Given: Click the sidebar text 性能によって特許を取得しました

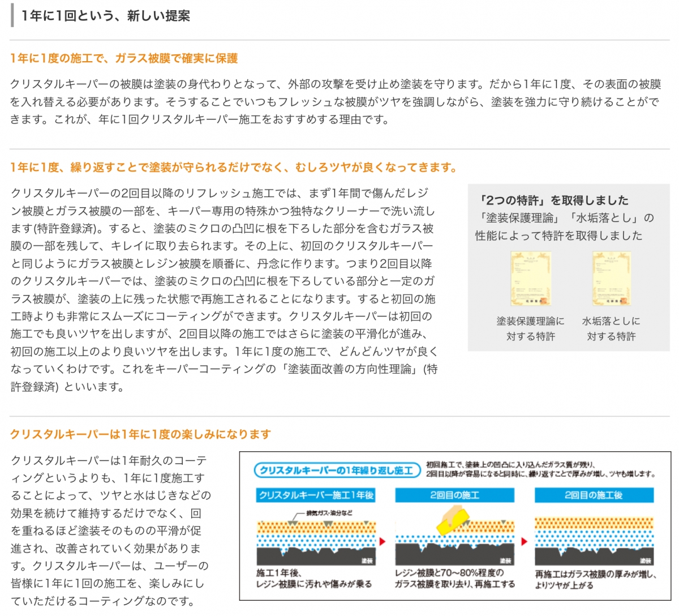Looking at the screenshot, I should point(559,236).
